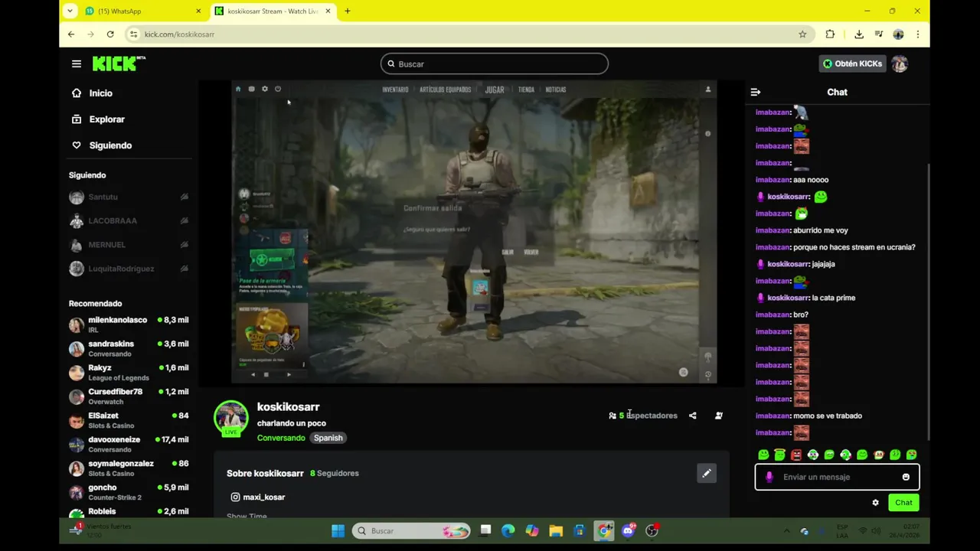Open chat settings gear icon

point(875,503)
